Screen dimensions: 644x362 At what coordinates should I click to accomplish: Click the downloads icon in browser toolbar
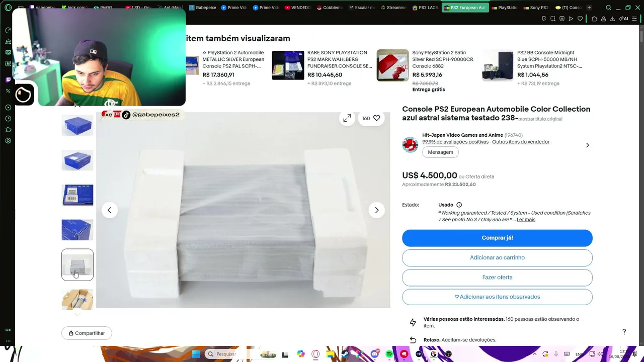612,19
